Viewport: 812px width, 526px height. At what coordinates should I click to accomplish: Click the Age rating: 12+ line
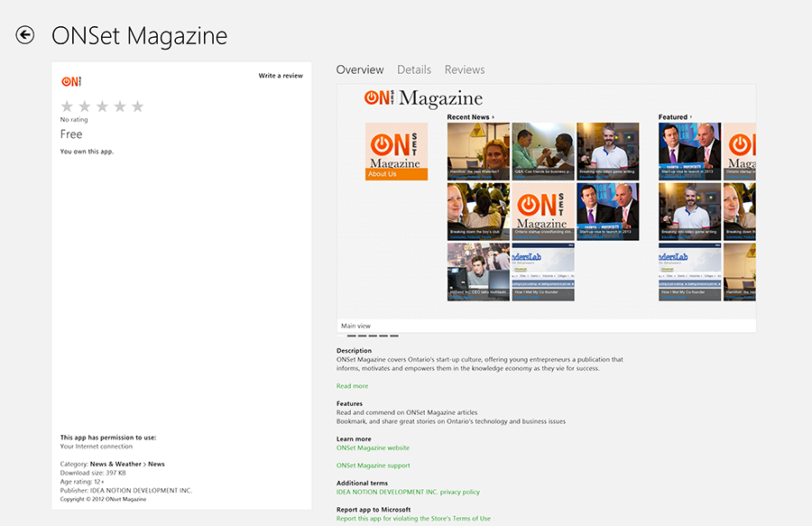click(82, 482)
